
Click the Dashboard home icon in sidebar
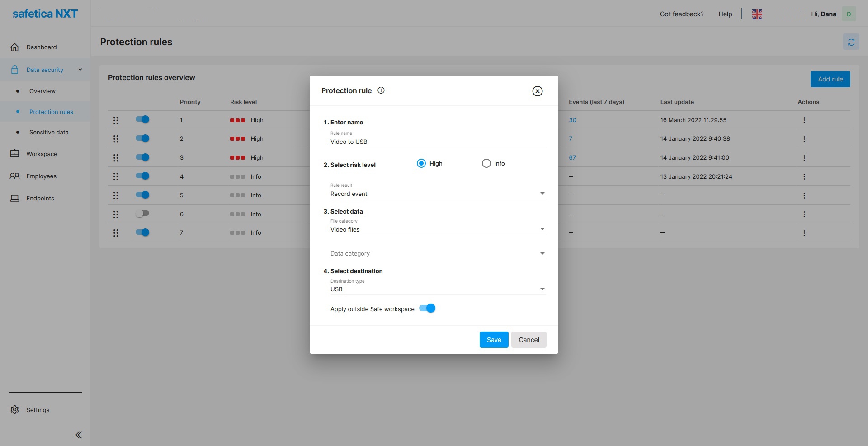(x=15, y=47)
